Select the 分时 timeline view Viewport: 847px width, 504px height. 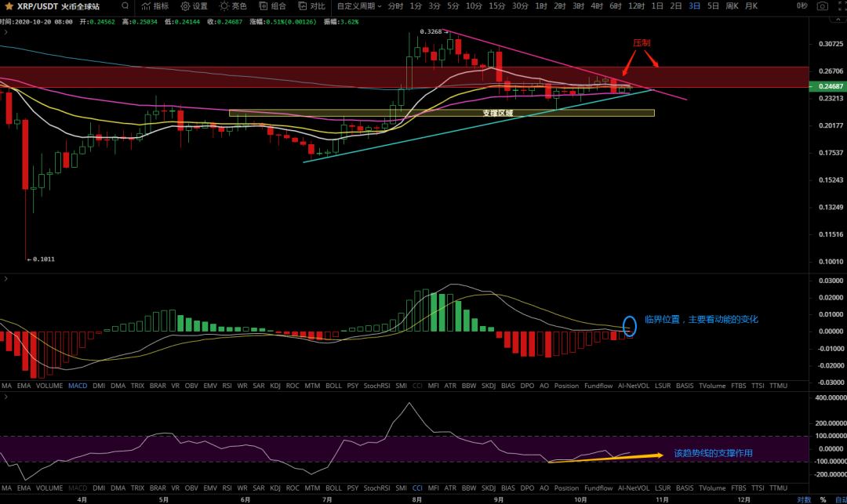coord(395,6)
